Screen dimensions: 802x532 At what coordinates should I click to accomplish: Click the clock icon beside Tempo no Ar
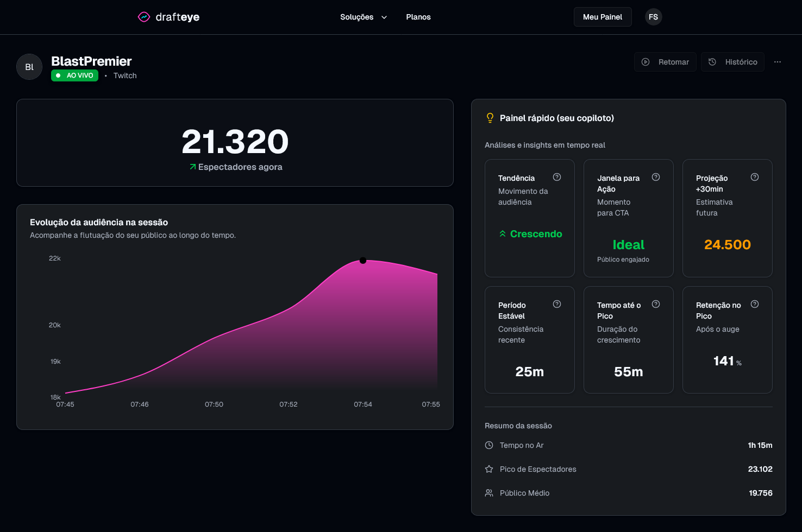pyautogui.click(x=489, y=445)
